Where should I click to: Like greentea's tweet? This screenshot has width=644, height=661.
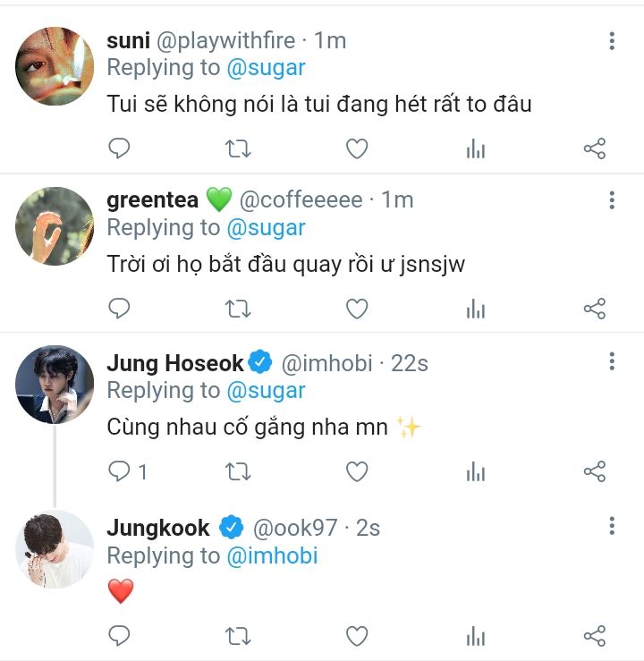click(357, 309)
